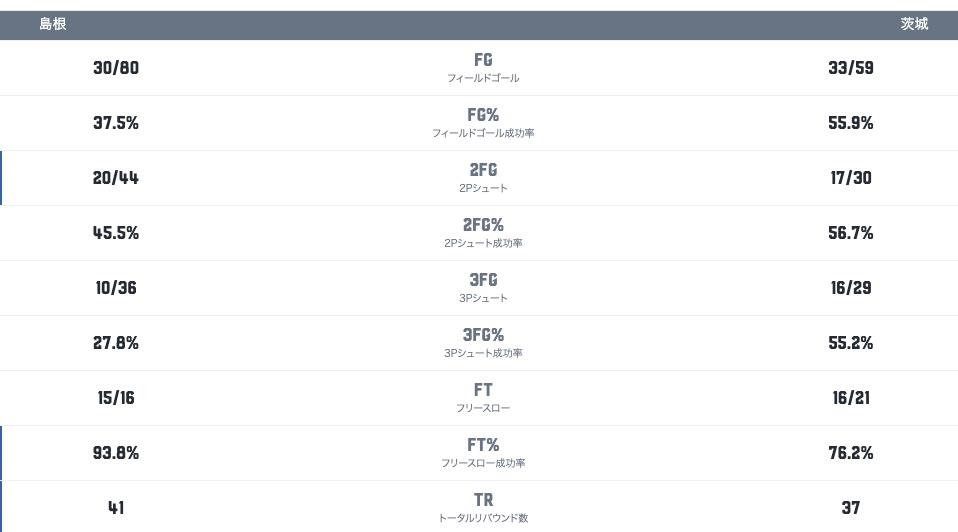This screenshot has width=958, height=532.
Task: Select Ibaraki's 55.9% FG percentage
Action: (x=850, y=122)
